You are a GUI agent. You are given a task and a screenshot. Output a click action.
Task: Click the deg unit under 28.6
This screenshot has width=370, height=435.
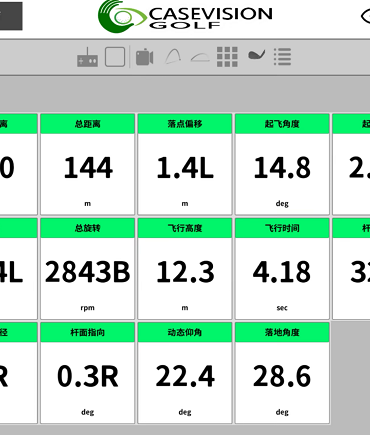282,412
